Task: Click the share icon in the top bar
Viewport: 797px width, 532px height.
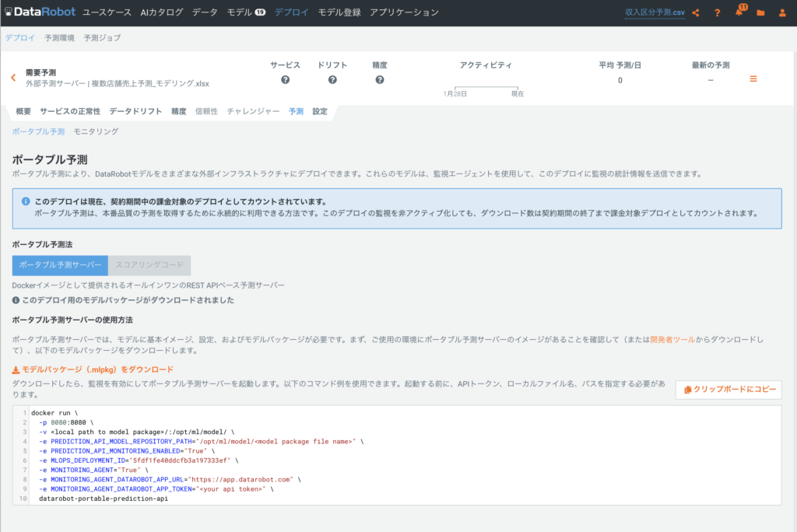Action: [695, 12]
